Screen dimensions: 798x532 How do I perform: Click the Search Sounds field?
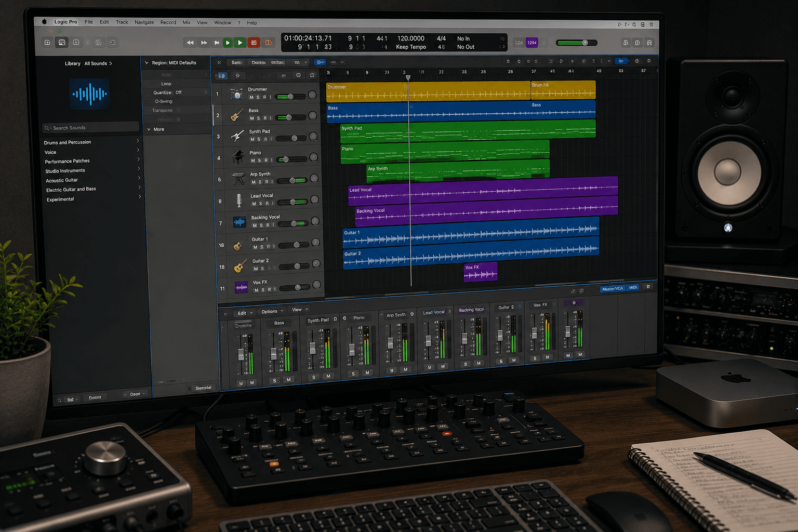pos(90,127)
